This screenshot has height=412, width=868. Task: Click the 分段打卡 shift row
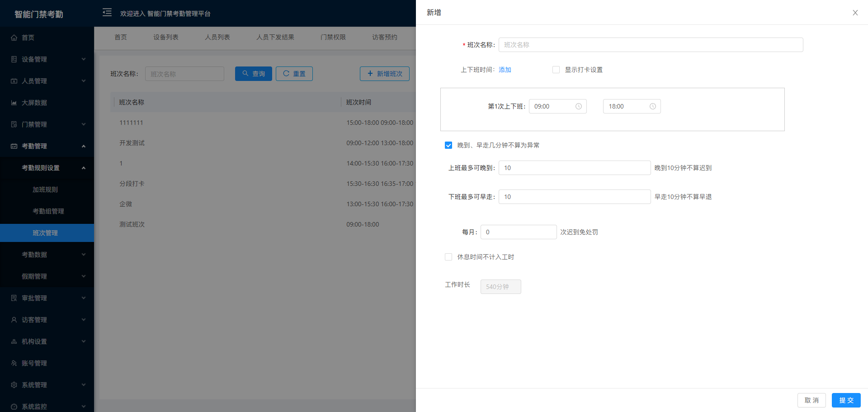point(263,184)
